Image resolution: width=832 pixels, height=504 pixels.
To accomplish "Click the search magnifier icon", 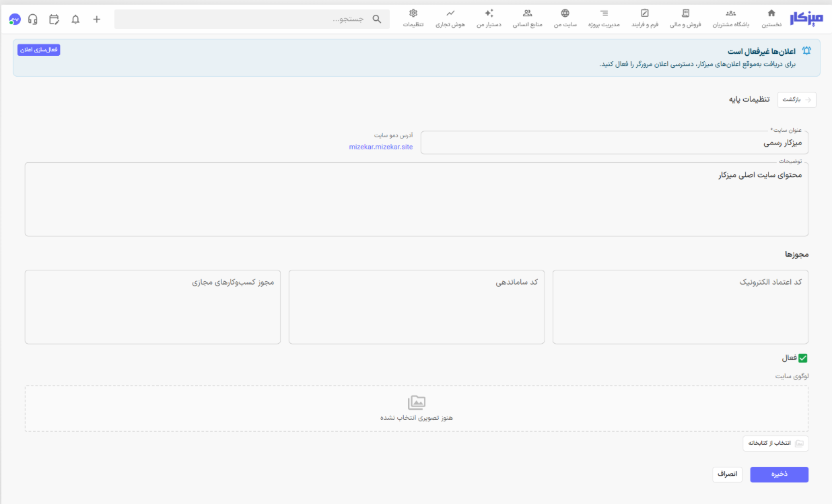I will [377, 20].
